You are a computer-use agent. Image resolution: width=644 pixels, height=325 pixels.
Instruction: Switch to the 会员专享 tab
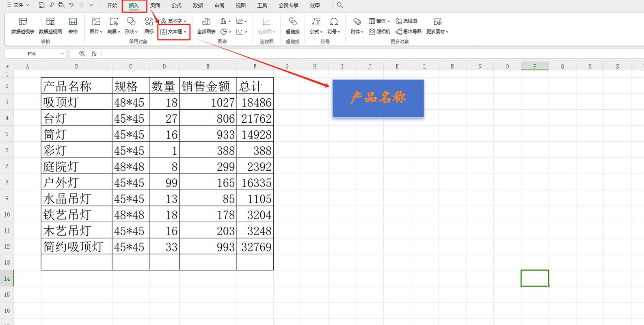coord(288,5)
